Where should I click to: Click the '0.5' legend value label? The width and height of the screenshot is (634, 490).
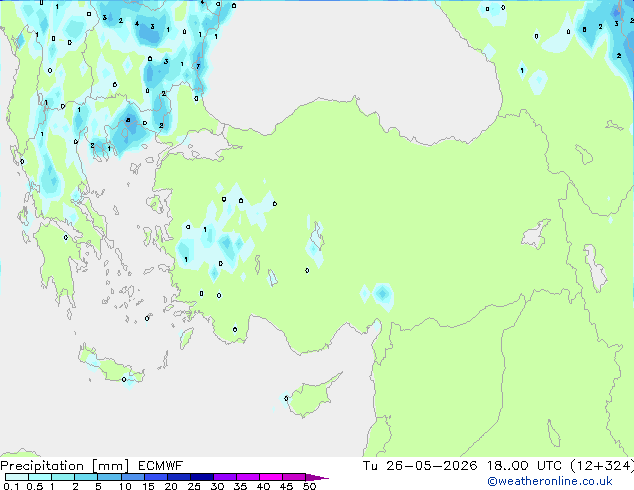[x=35, y=486]
